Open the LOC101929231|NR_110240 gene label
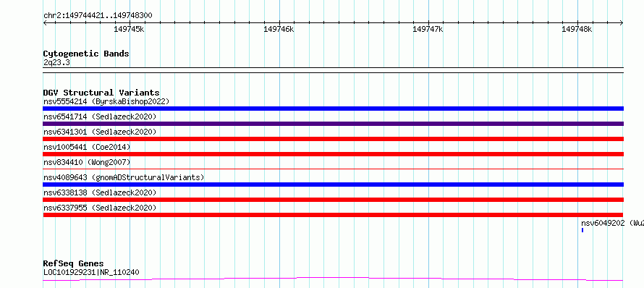Viewport: 644px width, 288px height. point(91,272)
